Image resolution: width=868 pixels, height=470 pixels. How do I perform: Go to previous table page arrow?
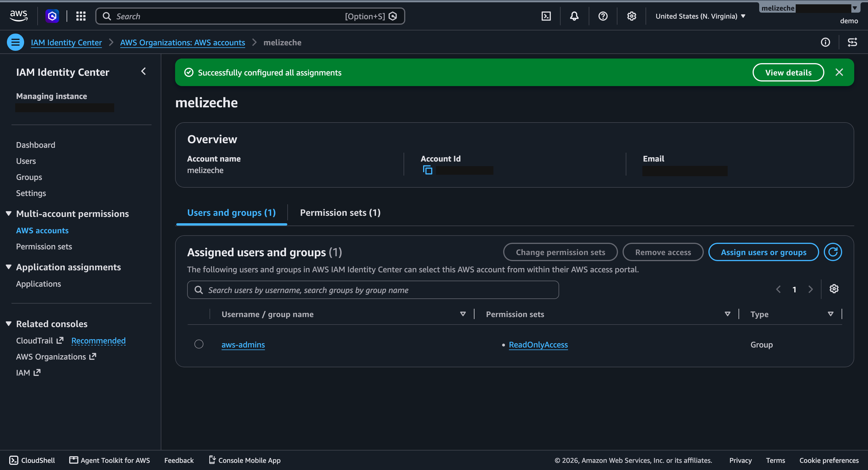coord(778,290)
